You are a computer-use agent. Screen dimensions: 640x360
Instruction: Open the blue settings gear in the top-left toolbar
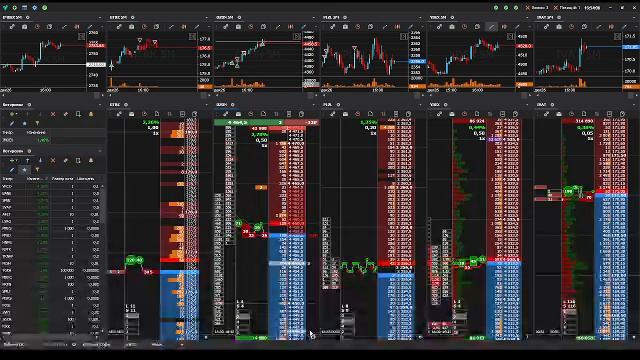point(35,7)
